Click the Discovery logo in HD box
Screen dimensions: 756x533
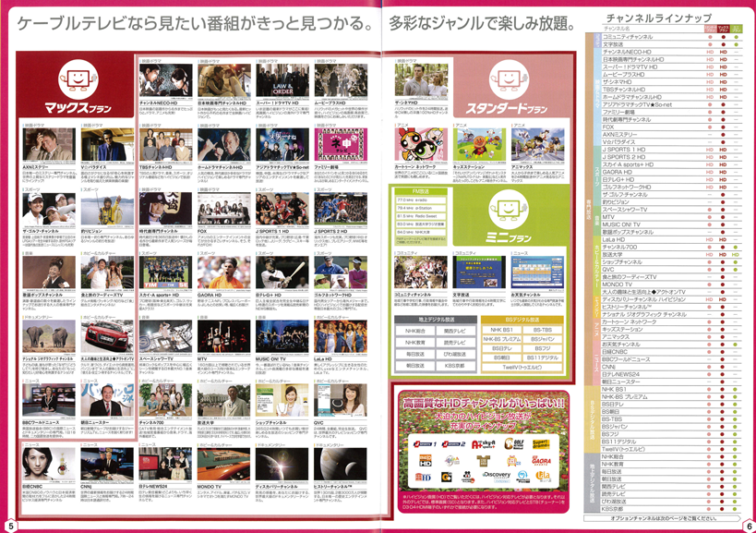click(496, 477)
